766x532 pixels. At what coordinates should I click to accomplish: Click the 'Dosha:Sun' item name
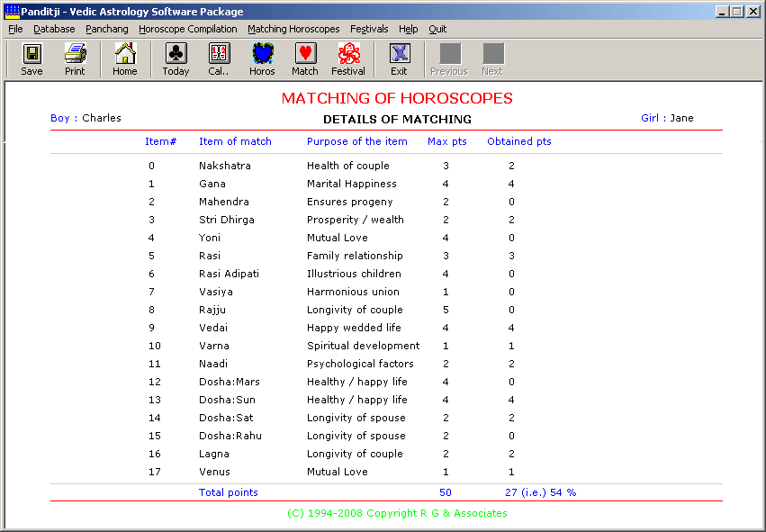(227, 400)
